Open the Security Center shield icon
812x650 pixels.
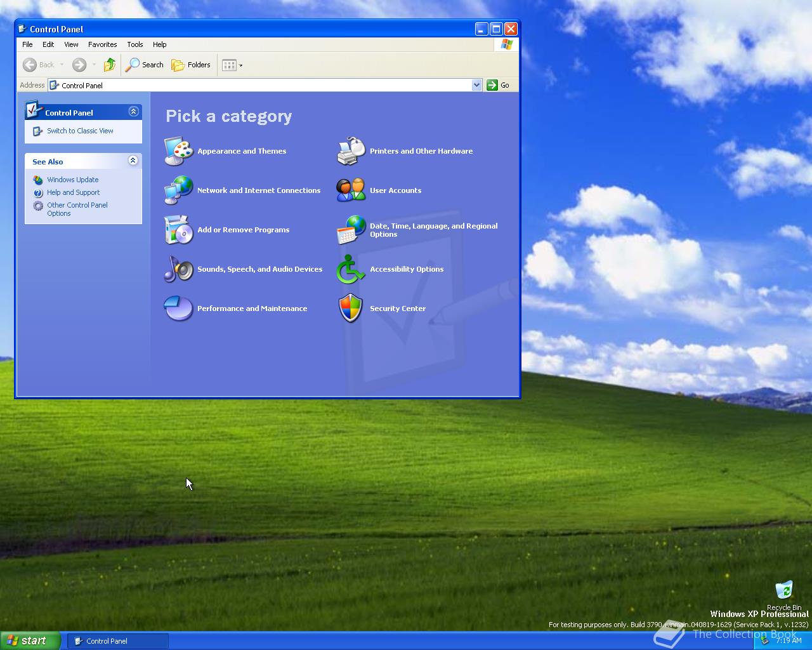click(351, 308)
